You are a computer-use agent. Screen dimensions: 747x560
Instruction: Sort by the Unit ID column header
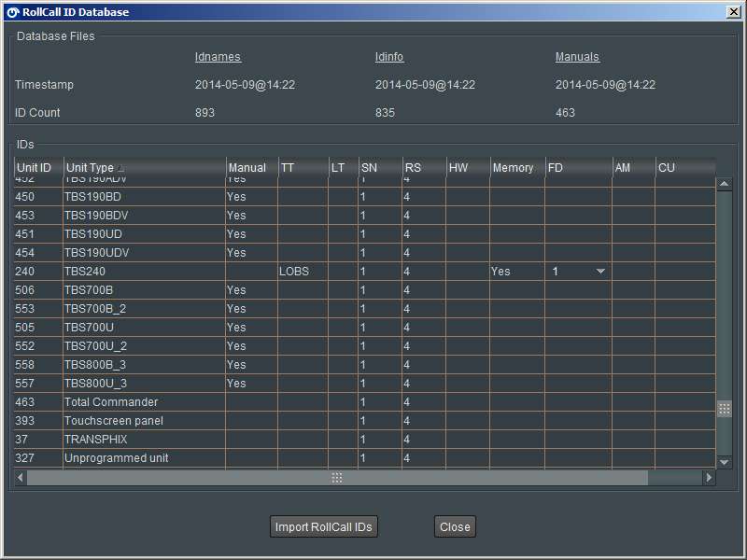pyautogui.click(x=38, y=168)
